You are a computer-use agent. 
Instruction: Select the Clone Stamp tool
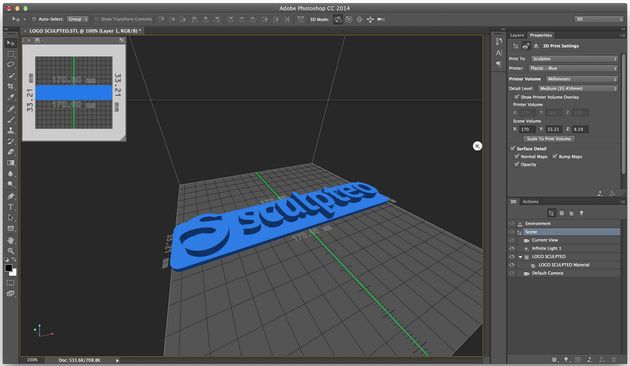11,130
